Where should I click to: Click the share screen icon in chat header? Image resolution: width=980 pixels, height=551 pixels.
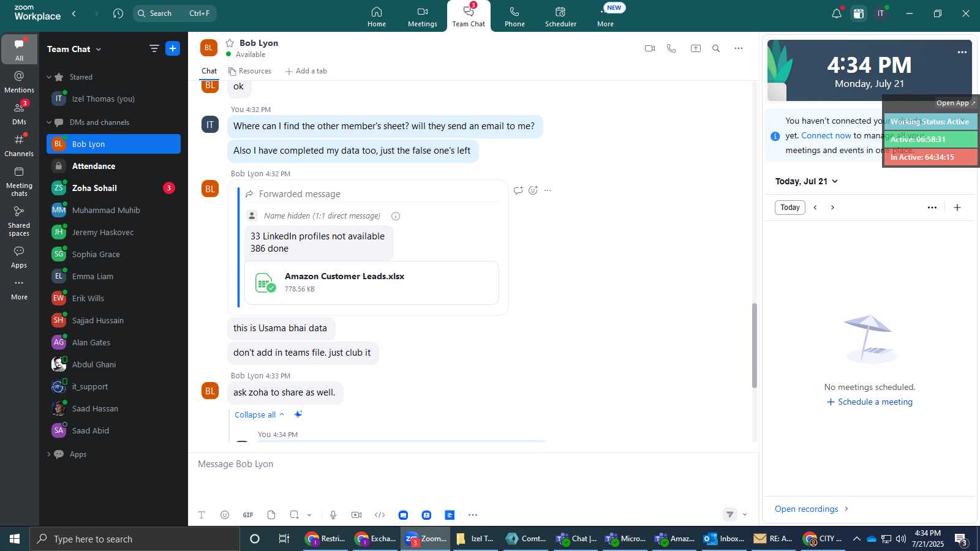696,48
